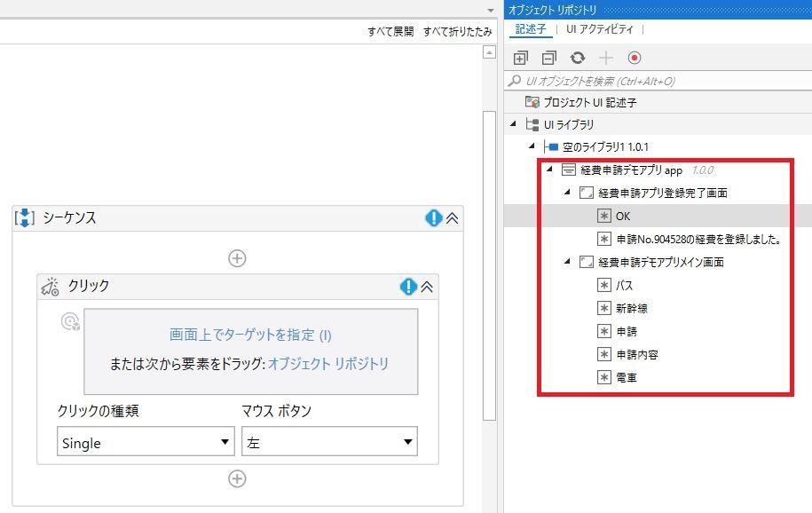
Task: Click in the UI オブジェクトを検索 field
Action: click(658, 81)
